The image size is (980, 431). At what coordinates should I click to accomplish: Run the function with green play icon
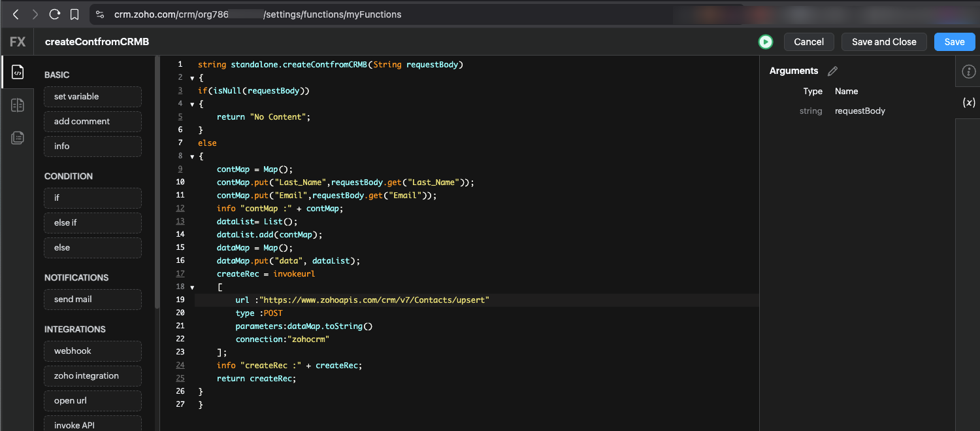(x=765, y=42)
